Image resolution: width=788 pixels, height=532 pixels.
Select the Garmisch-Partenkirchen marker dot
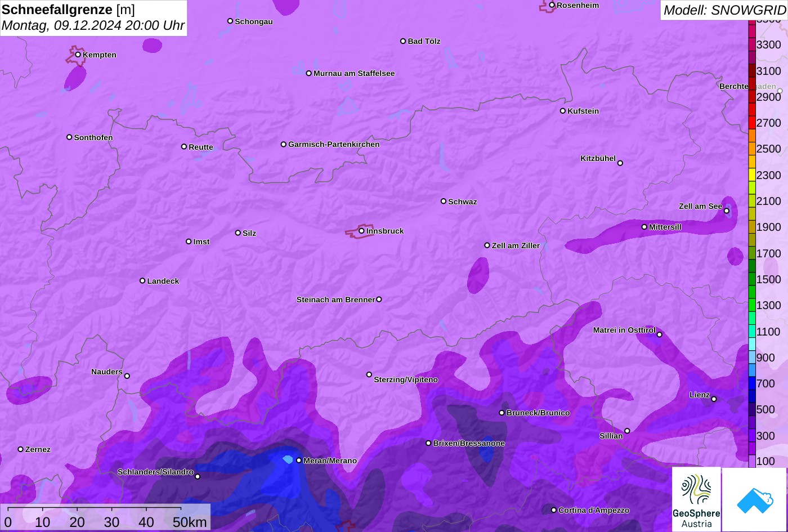click(x=284, y=144)
